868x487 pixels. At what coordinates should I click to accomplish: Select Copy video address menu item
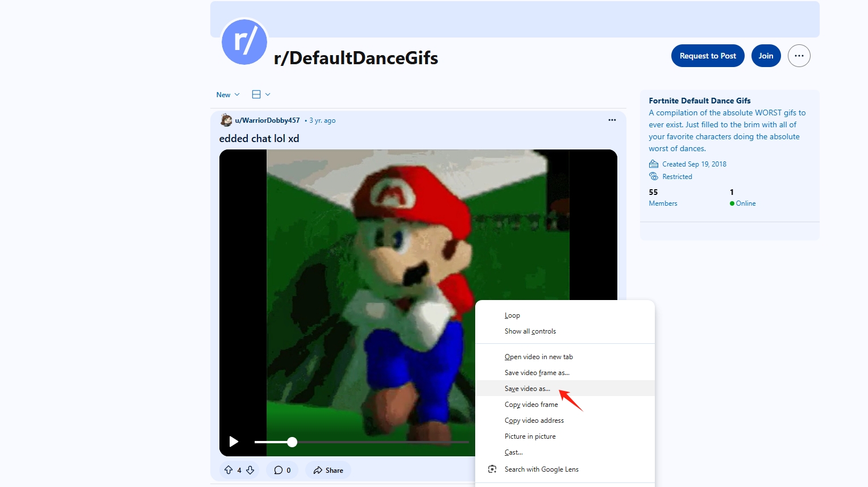(x=565, y=421)
